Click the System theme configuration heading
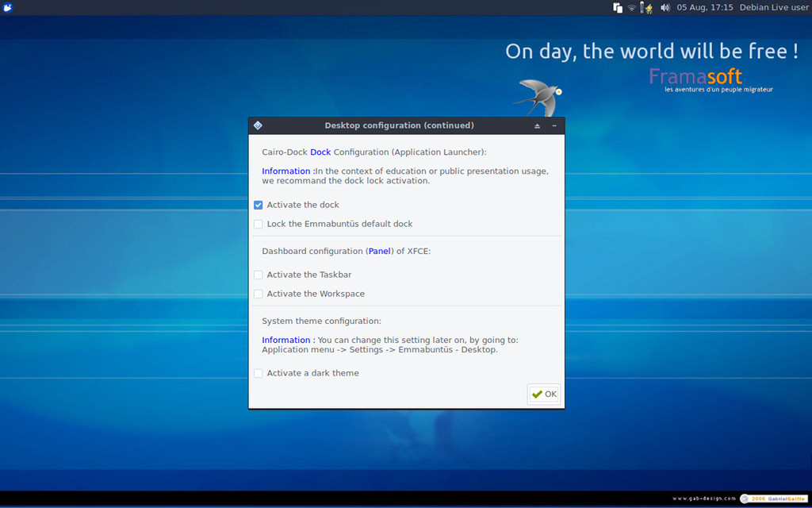Image resolution: width=812 pixels, height=508 pixels. (322, 321)
